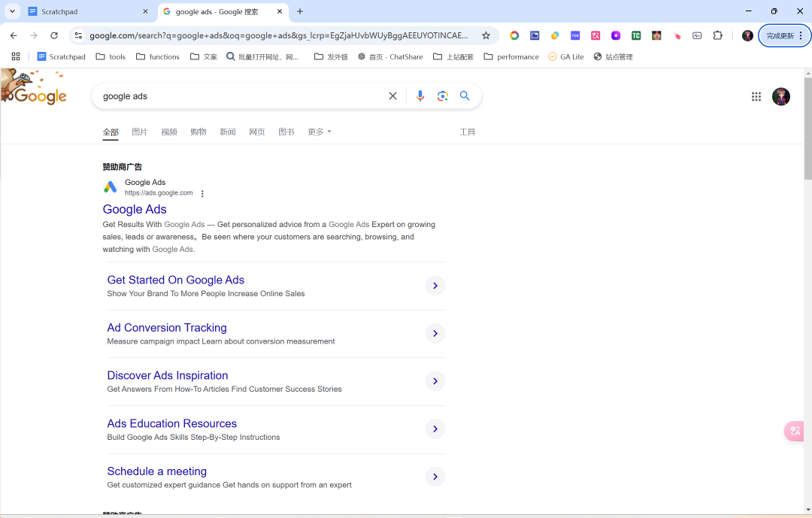The height and width of the screenshot is (518, 812).
Task: Switch to the 图书 results tab
Action: coord(286,132)
